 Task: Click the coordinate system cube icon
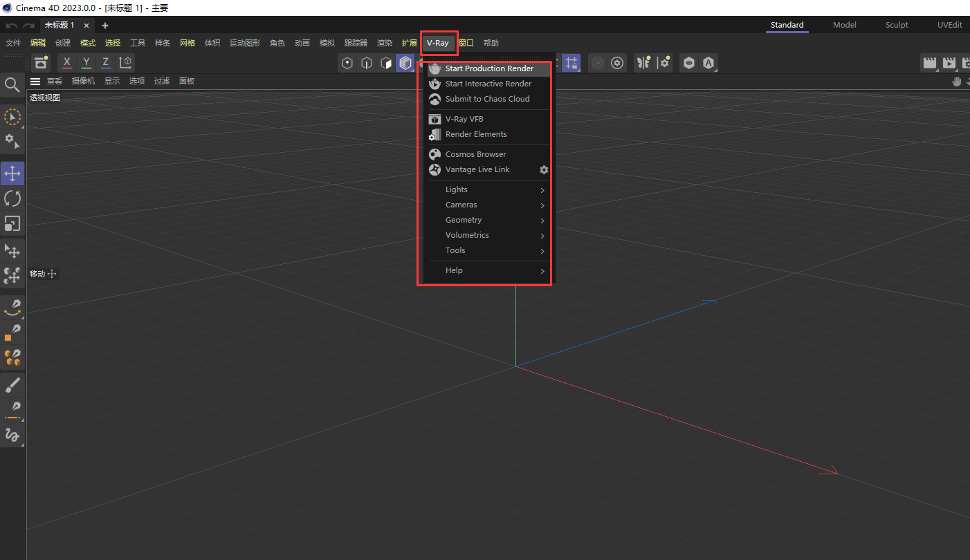tap(126, 63)
